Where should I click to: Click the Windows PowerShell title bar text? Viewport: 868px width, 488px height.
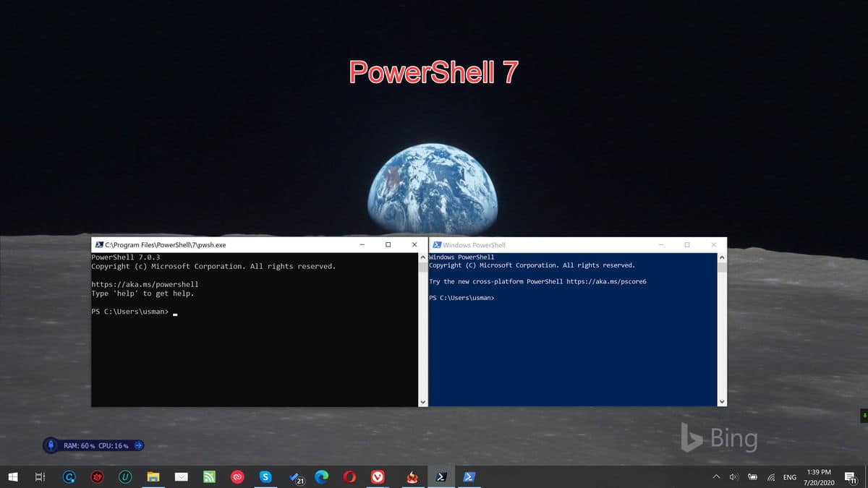[475, 245]
